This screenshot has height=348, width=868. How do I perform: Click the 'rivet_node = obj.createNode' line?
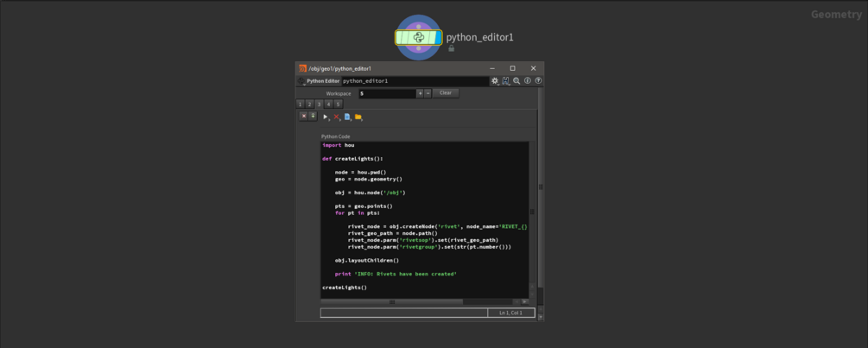point(438,227)
